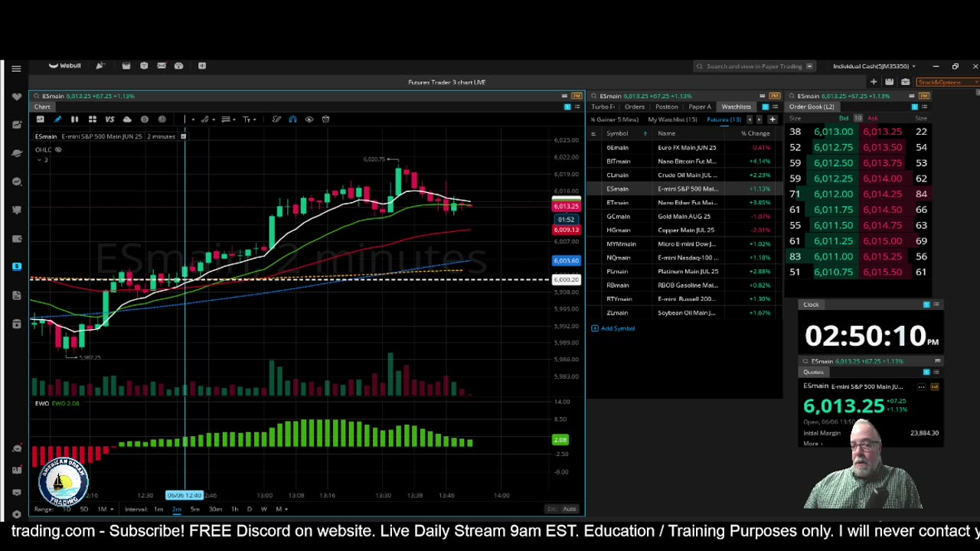Select the blue drawing pencil tool
This screenshot has width=980, height=551.
(x=57, y=119)
